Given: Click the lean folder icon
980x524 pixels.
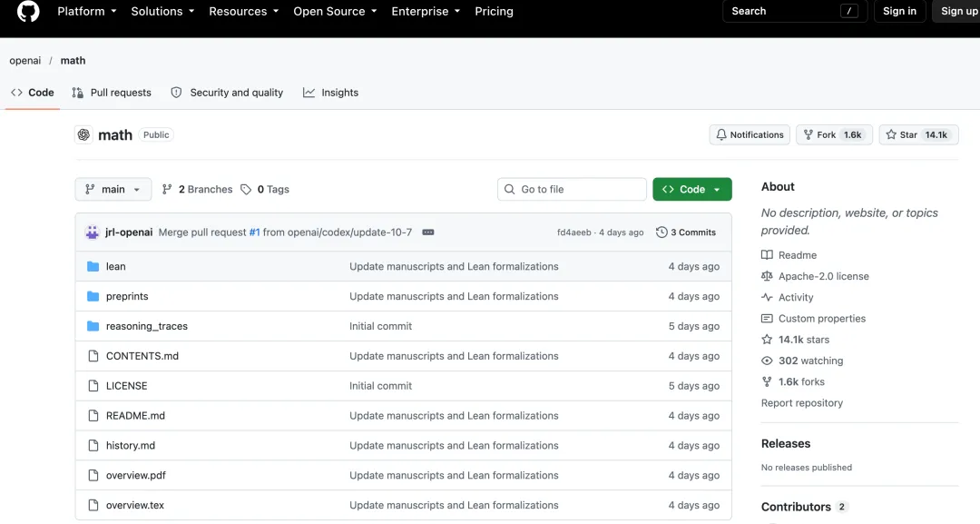Looking at the screenshot, I should [x=93, y=266].
